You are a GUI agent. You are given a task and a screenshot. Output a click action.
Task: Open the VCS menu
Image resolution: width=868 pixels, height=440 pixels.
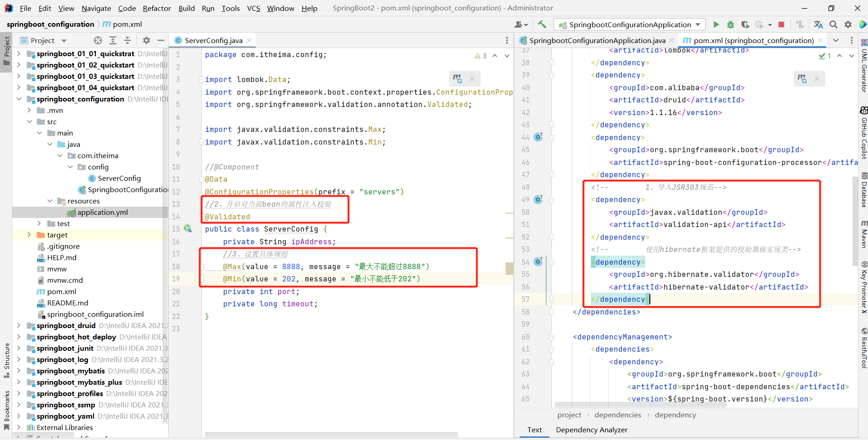coord(254,8)
